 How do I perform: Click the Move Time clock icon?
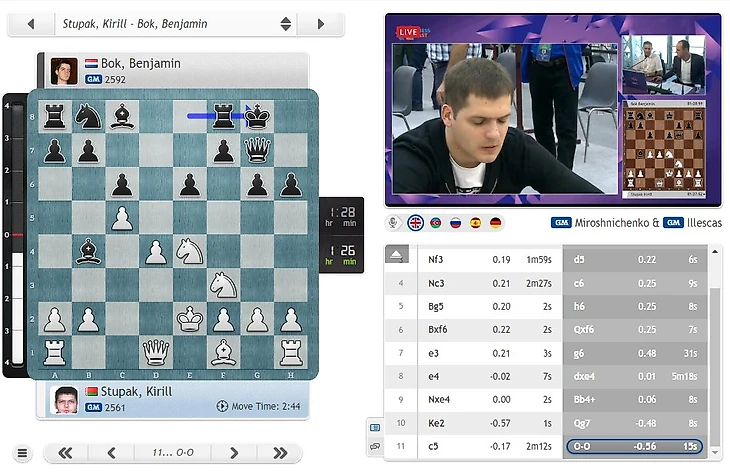(222, 407)
